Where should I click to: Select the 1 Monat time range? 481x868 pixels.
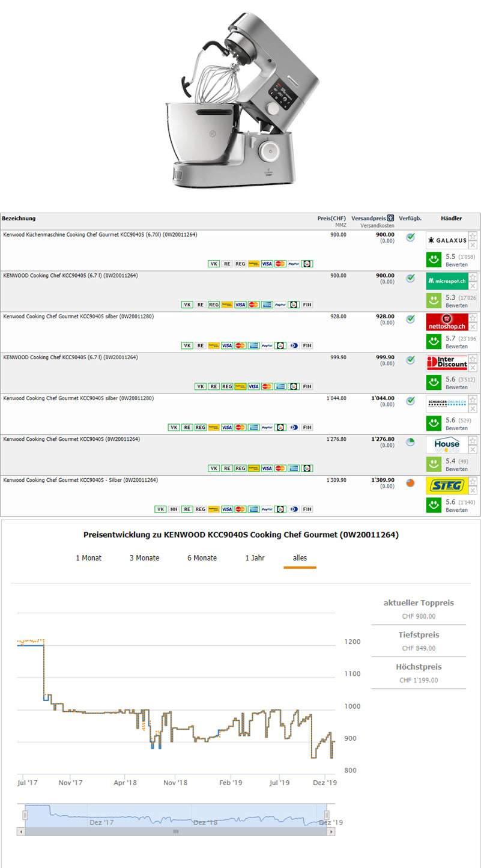click(x=88, y=558)
